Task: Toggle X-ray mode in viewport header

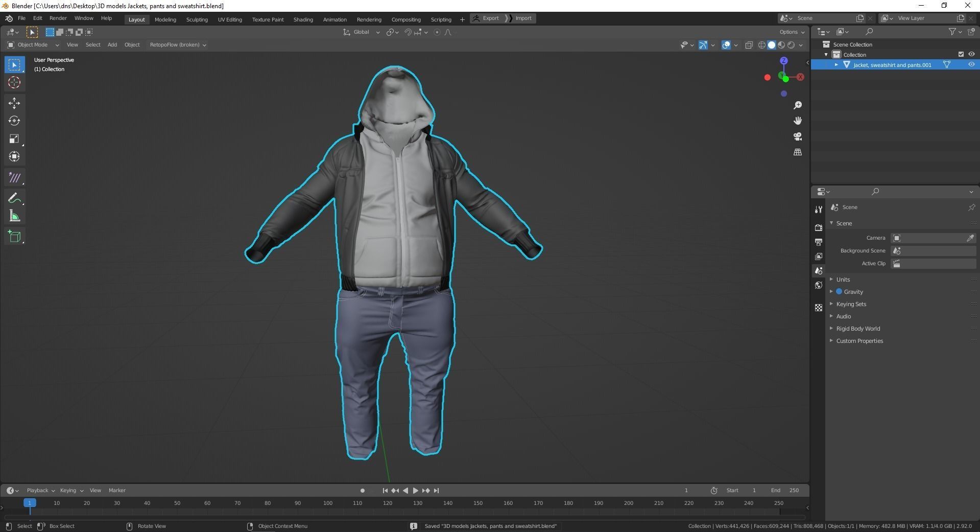Action: pyautogui.click(x=749, y=45)
